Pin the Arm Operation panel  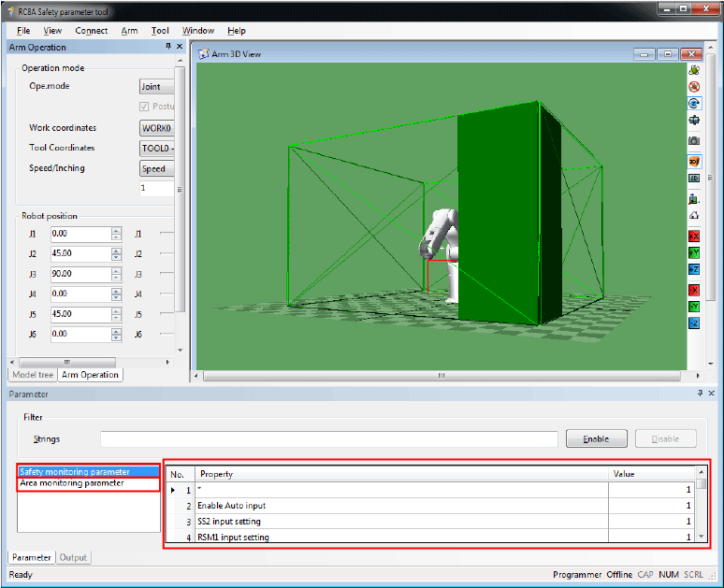(x=167, y=47)
